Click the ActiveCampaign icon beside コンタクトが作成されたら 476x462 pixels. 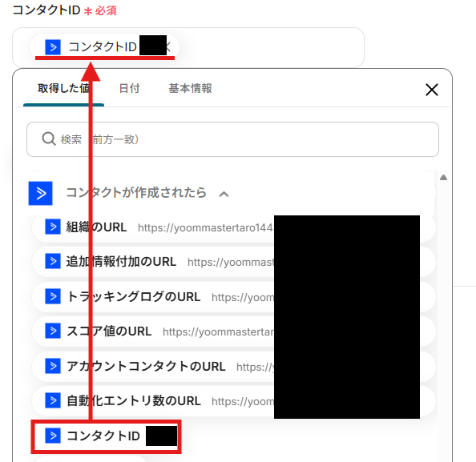click(x=40, y=193)
